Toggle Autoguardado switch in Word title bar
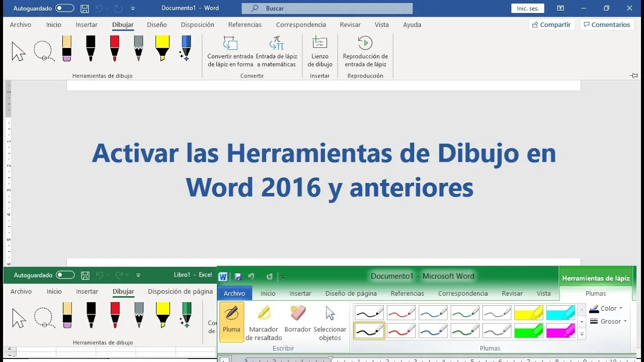644x362 pixels. pos(64,9)
